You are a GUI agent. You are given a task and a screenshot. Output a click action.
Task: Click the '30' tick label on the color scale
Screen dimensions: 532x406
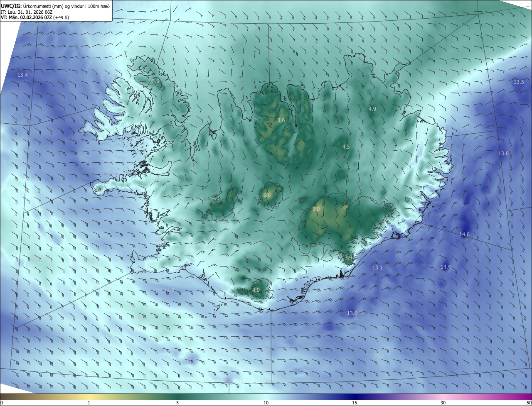(x=443, y=403)
